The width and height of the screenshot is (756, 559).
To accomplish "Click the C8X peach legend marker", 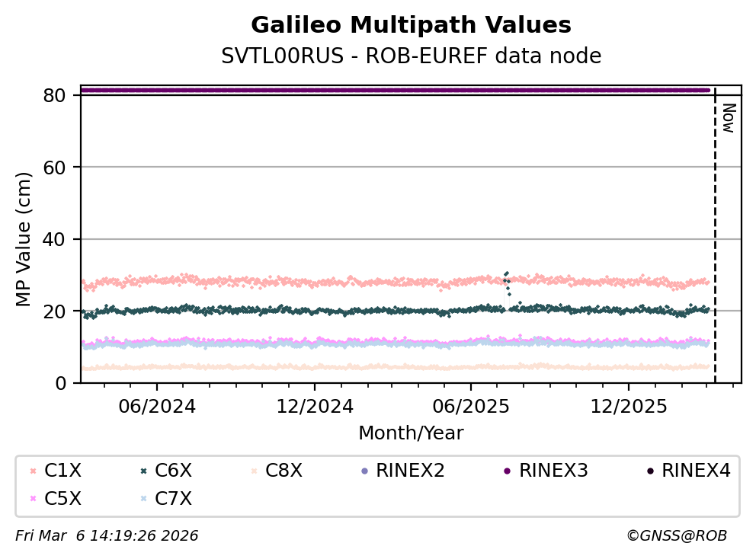I will [x=253, y=471].
